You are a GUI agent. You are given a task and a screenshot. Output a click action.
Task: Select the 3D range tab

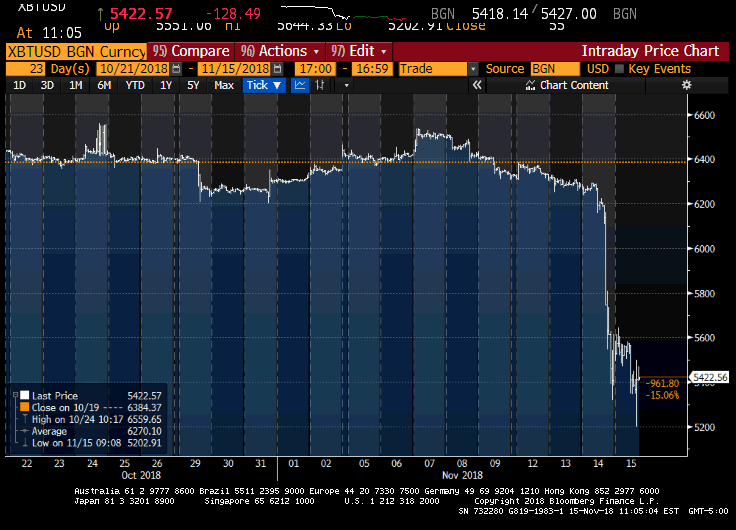pyautogui.click(x=47, y=85)
